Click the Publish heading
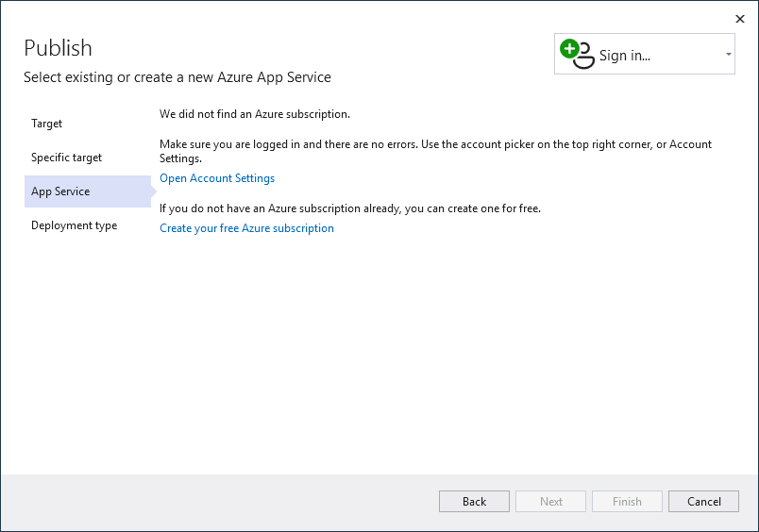Image resolution: width=759 pixels, height=532 pixels. pos(58,48)
